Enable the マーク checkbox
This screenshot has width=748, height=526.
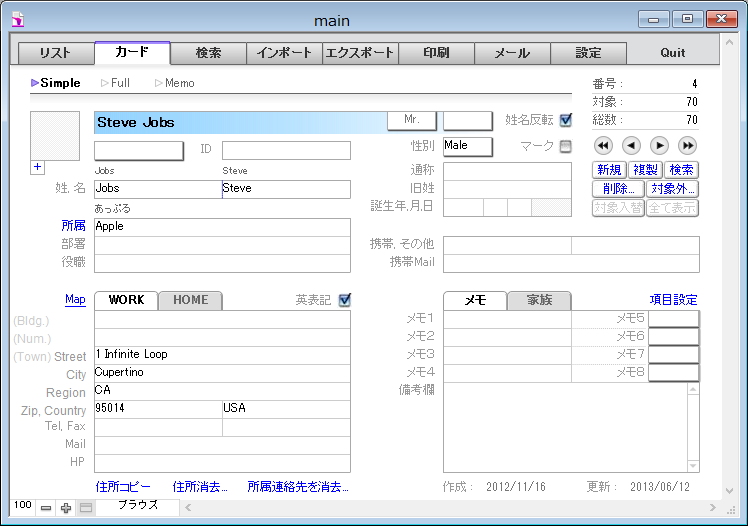566,147
